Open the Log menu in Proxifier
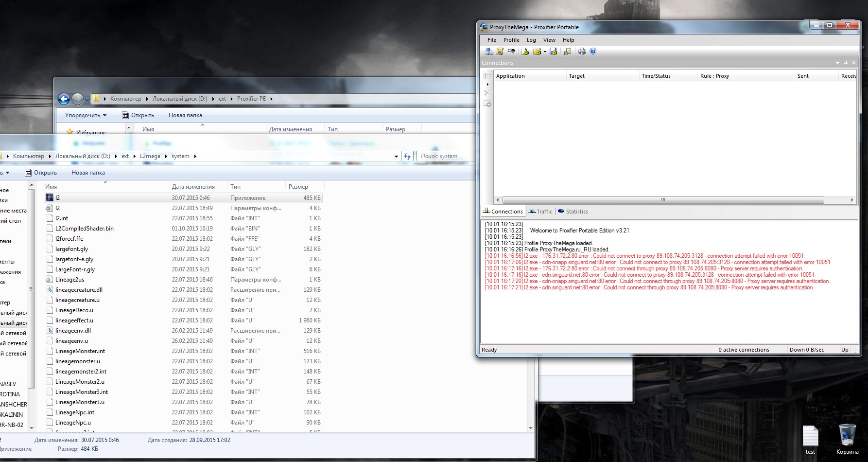Viewport: 868px width, 462px height. point(531,40)
